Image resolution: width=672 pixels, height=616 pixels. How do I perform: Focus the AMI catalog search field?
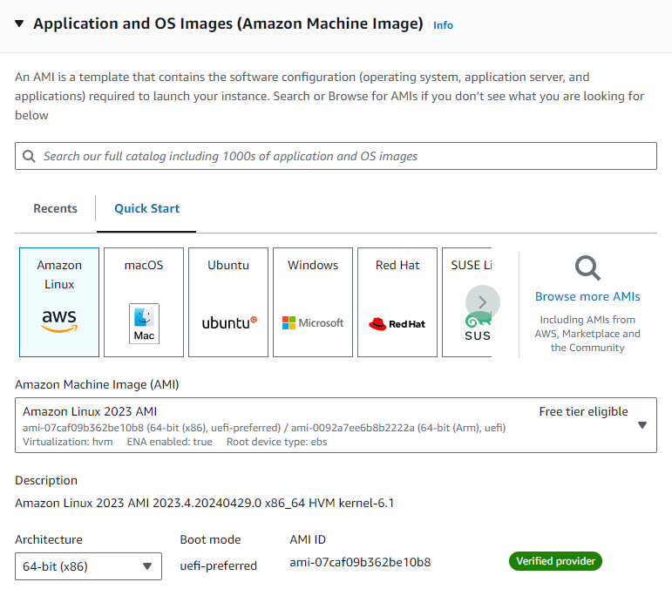point(336,156)
